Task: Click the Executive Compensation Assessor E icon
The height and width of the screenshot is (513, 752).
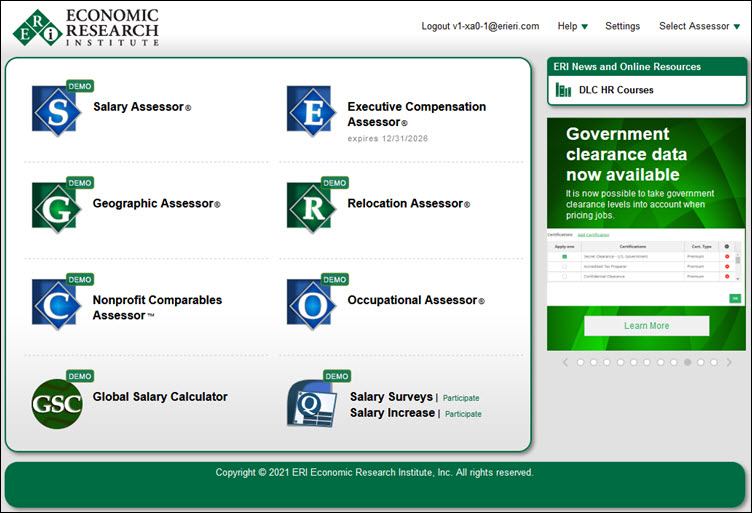Action: click(x=310, y=110)
